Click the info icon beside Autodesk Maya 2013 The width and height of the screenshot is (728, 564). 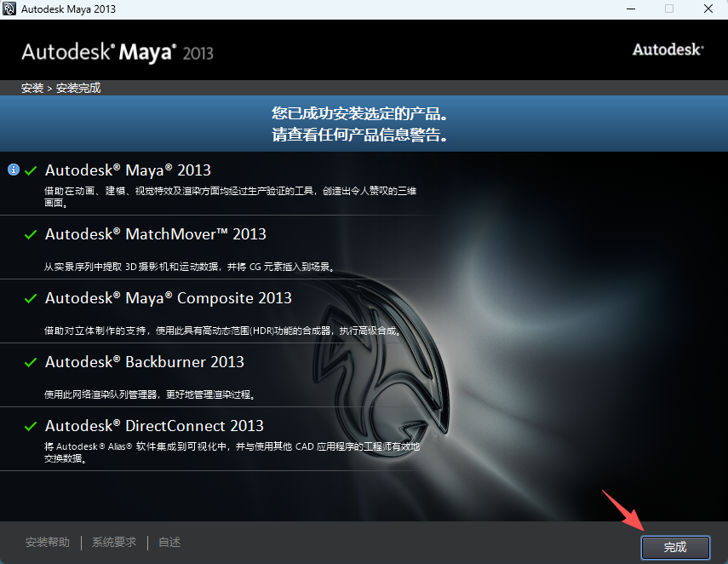14,170
